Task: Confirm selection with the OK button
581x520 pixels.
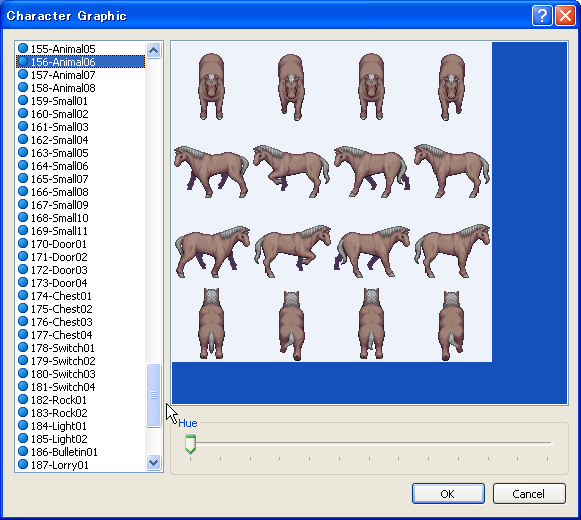Action: tap(448, 494)
